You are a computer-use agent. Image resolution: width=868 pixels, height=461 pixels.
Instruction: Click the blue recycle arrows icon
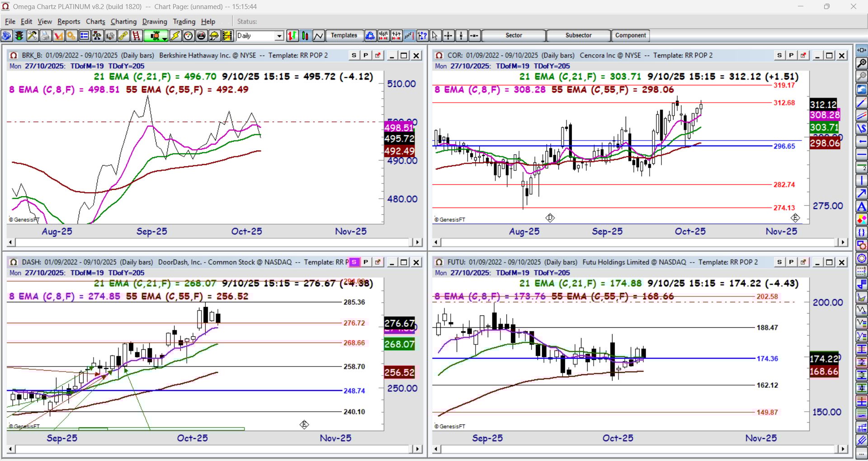(x=370, y=36)
